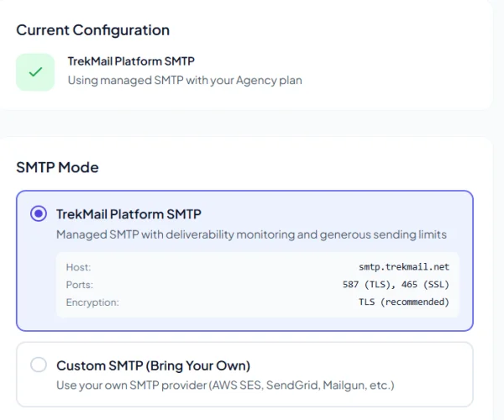This screenshot has width=504, height=420.
Task: Click the 'SMTP Mode' heading
Action: pyautogui.click(x=57, y=167)
